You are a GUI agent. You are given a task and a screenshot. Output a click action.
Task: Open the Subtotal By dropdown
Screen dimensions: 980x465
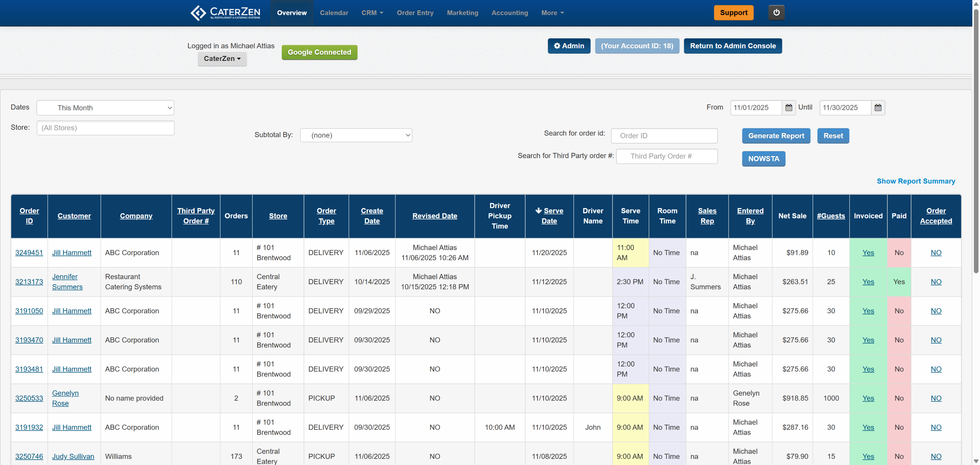[356, 135]
